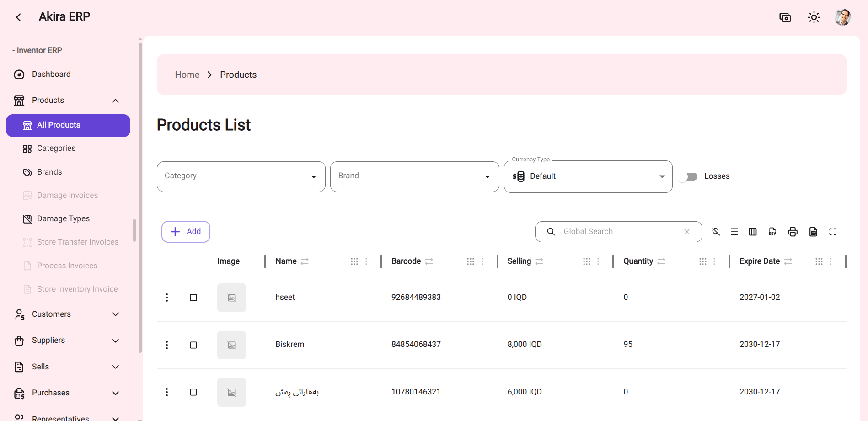This screenshot has width=868, height=421.
Task: Open row actions menu for Biskrem
Action: 167,345
